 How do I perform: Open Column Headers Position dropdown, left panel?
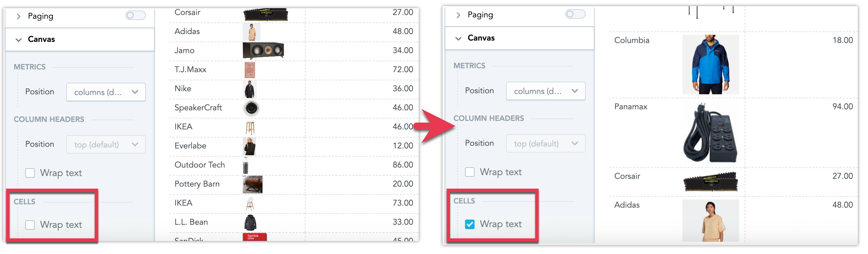pyautogui.click(x=106, y=144)
